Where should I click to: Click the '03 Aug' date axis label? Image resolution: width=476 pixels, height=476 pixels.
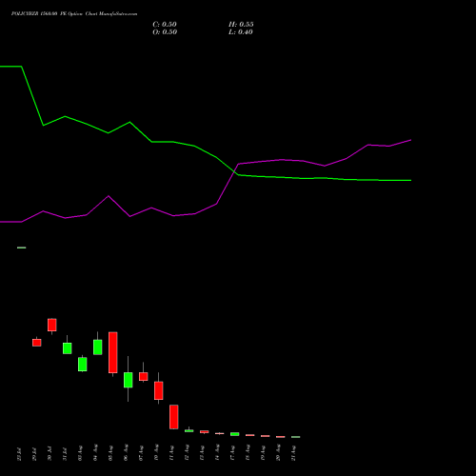coord(81,453)
